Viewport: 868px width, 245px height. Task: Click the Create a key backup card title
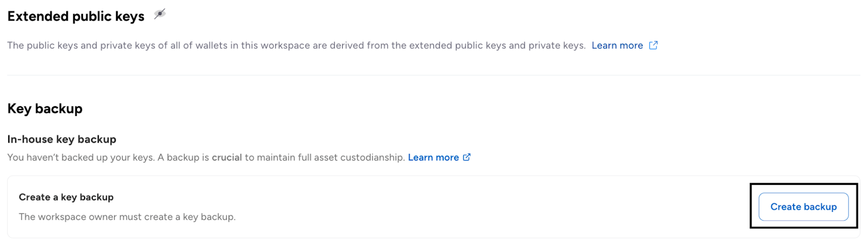(x=66, y=197)
